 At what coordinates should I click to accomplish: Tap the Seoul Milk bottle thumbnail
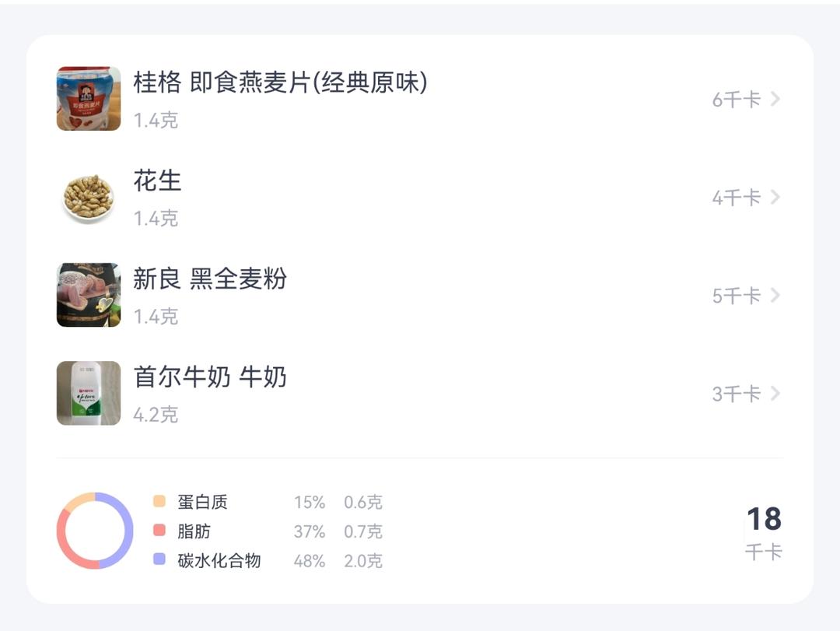click(x=89, y=393)
